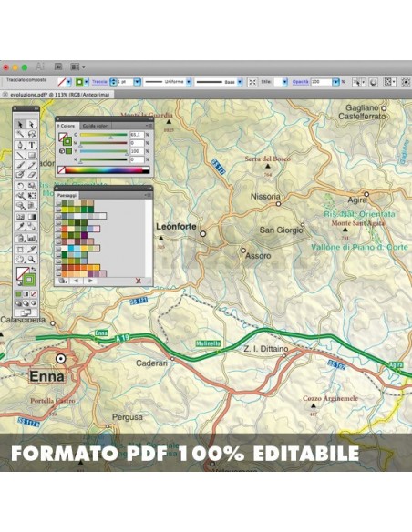
Task: Enable Draw Inside mode
Action: pyautogui.click(x=34, y=303)
